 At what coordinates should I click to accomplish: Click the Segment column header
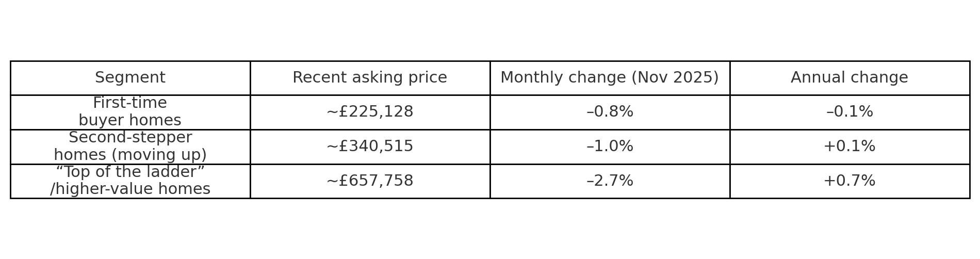130,78
